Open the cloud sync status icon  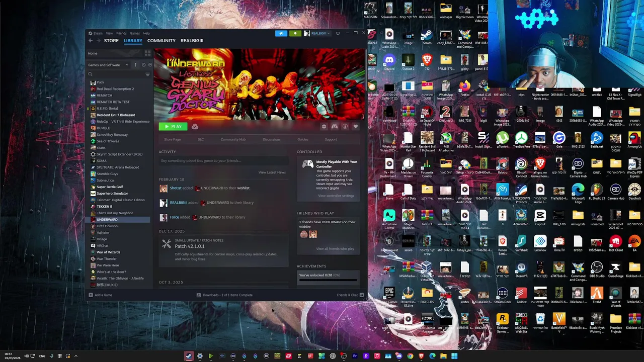click(195, 127)
